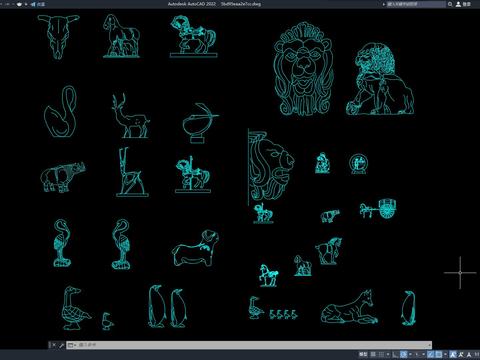Image resolution: width=480 pixels, height=360 pixels.
Task: Toggle 2D object snap in status bar
Action: tap(439, 354)
